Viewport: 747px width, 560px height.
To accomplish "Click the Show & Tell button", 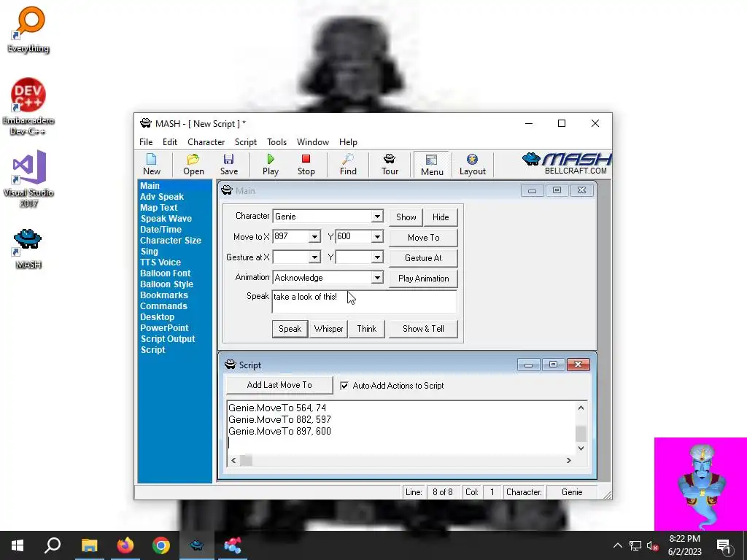I will coord(424,329).
